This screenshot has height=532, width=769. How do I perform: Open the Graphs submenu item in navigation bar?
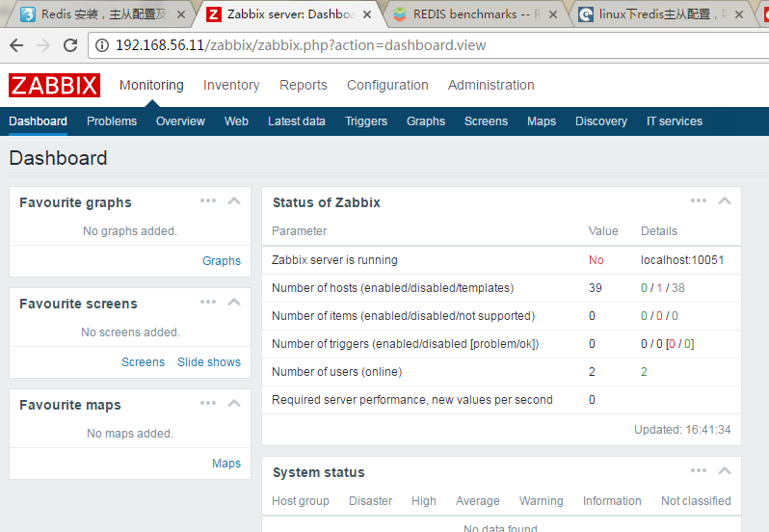pyautogui.click(x=426, y=121)
